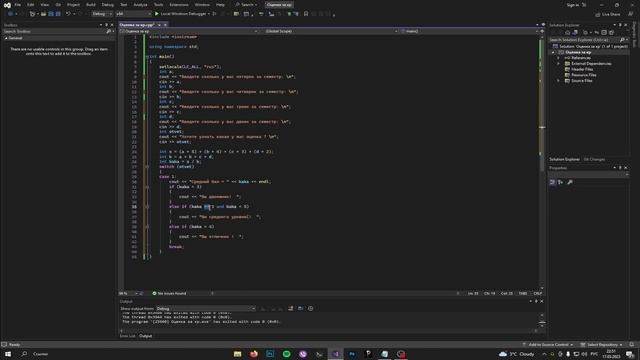This screenshot has width=640, height=360.
Task: Toggle Word Wrap icon in Output panel
Action: [x=300, y=309]
